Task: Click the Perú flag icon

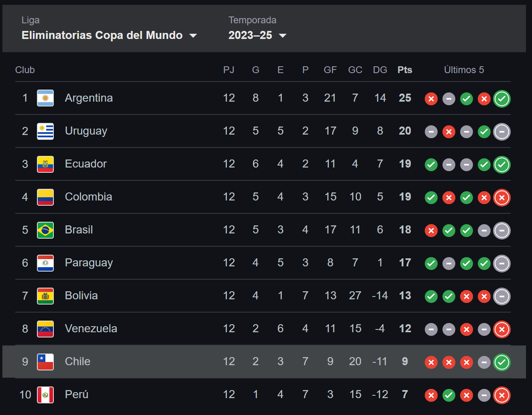Action: click(45, 395)
